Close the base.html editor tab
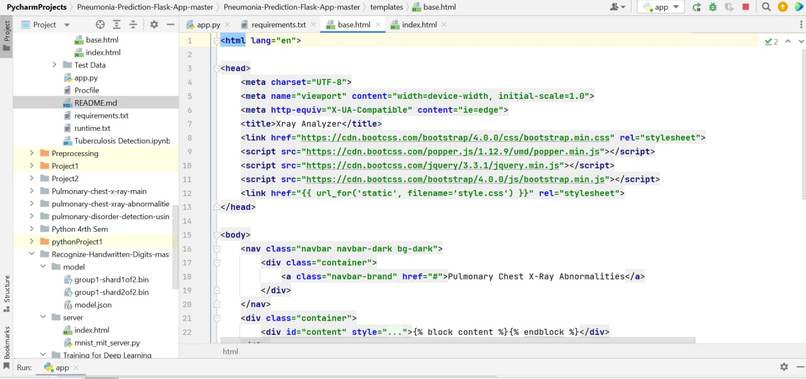 [378, 24]
